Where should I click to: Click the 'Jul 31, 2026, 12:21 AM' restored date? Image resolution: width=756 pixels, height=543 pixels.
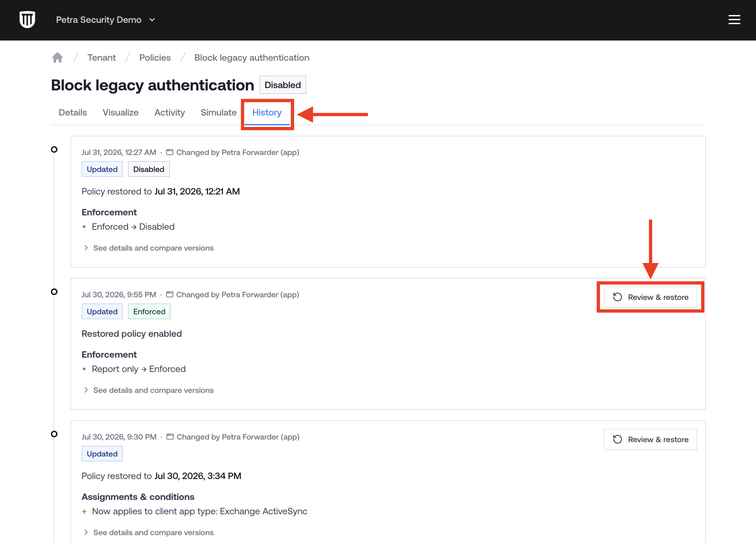197,191
